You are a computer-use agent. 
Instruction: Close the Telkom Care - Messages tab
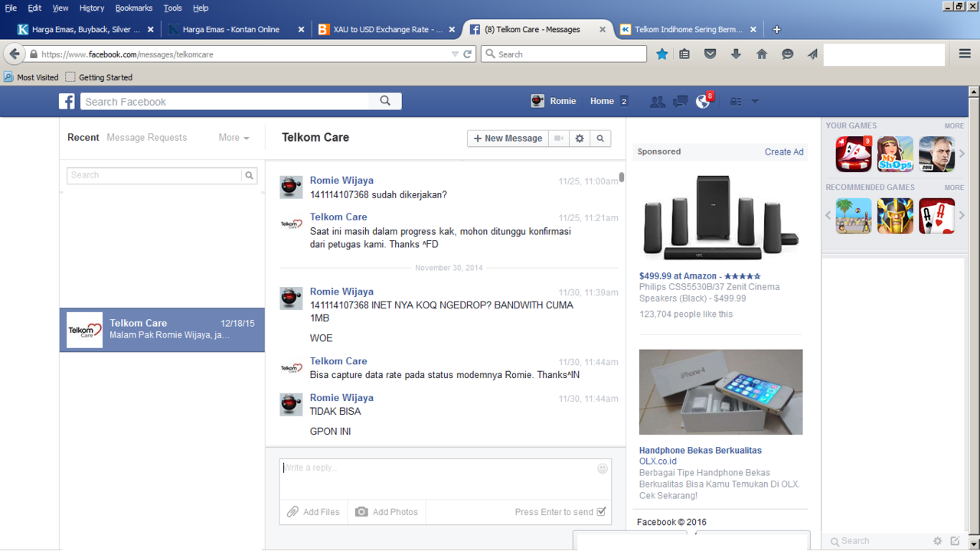603,30
